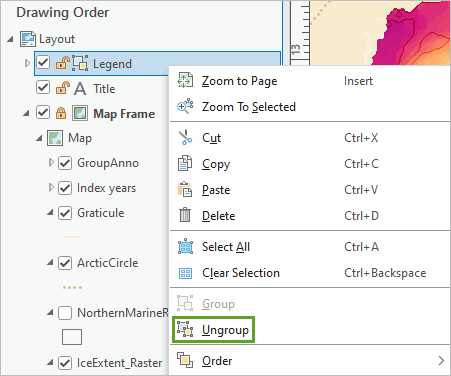Click the layout ruler beside the map

tap(300, 33)
